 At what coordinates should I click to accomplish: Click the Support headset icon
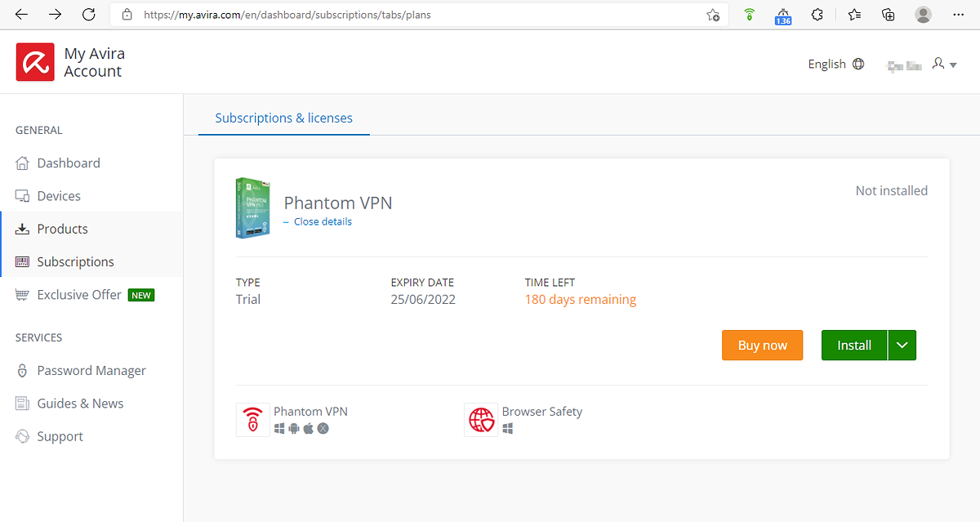click(x=22, y=436)
